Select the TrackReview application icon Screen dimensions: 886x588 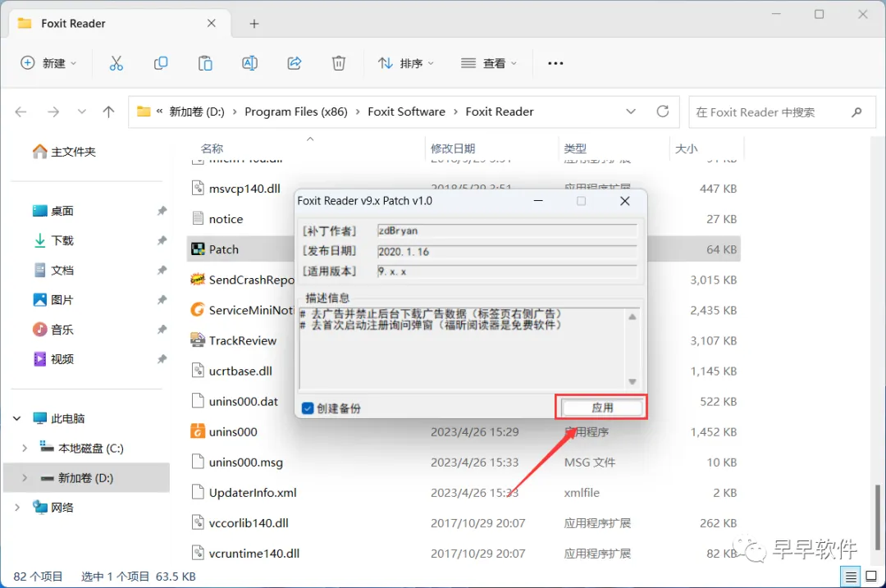(197, 340)
